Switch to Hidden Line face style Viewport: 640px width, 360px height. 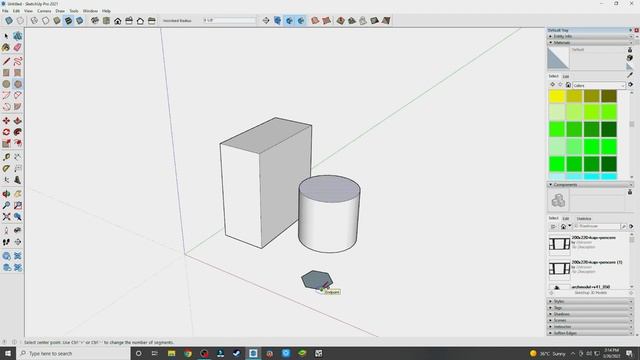[x=46, y=20]
